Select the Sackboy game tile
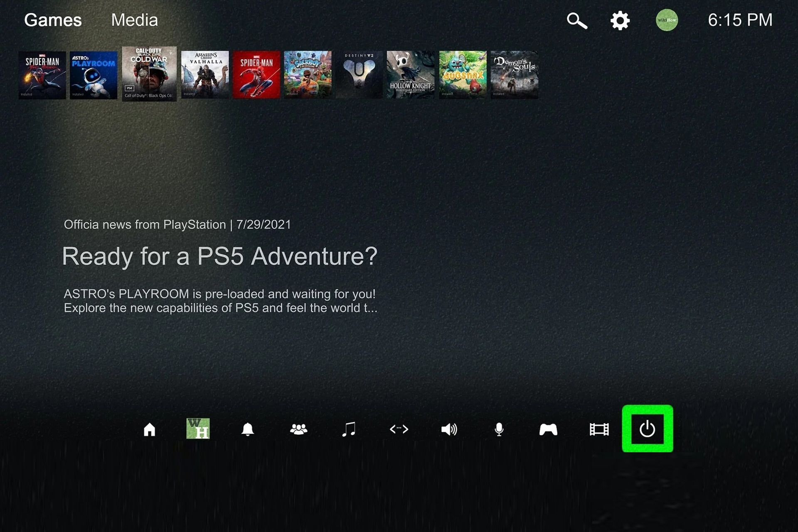The height and width of the screenshot is (532, 798). coord(308,75)
